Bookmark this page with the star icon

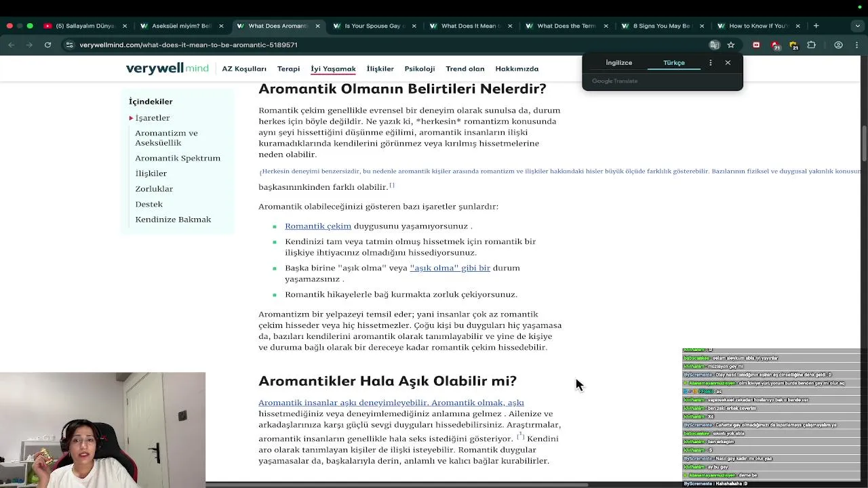point(730,45)
